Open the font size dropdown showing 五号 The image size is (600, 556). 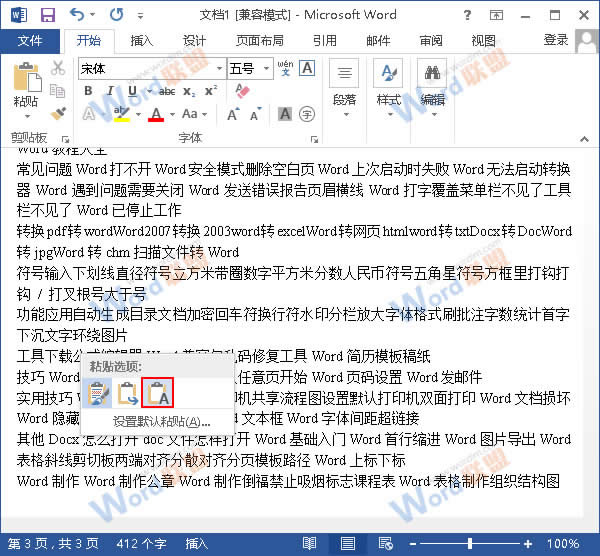point(250,68)
